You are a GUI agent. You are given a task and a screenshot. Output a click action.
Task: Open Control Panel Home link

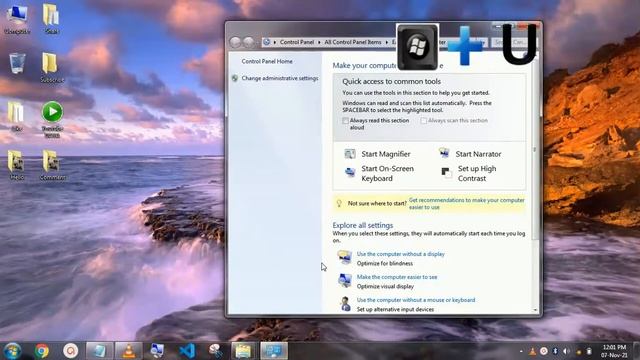click(x=267, y=61)
